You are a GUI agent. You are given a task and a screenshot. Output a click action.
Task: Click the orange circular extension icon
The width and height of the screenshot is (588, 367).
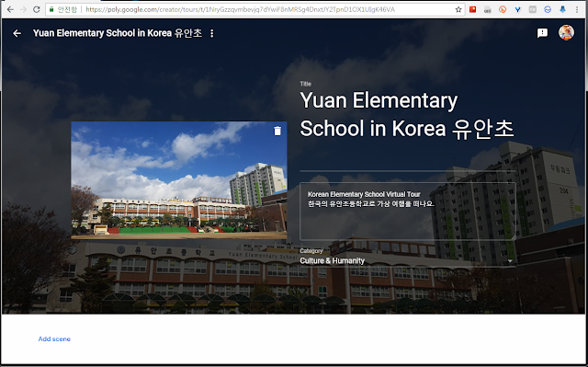coord(503,9)
